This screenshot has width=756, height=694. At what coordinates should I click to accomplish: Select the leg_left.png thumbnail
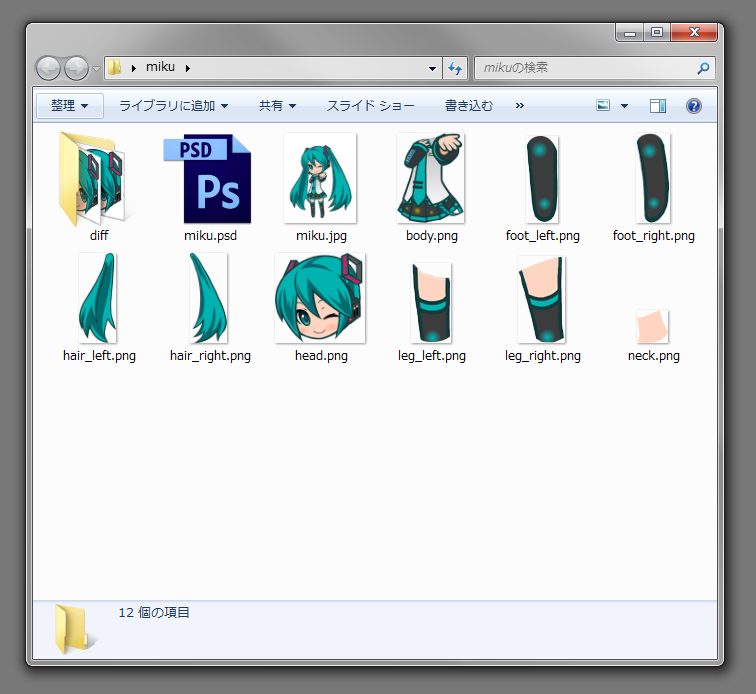pos(431,302)
